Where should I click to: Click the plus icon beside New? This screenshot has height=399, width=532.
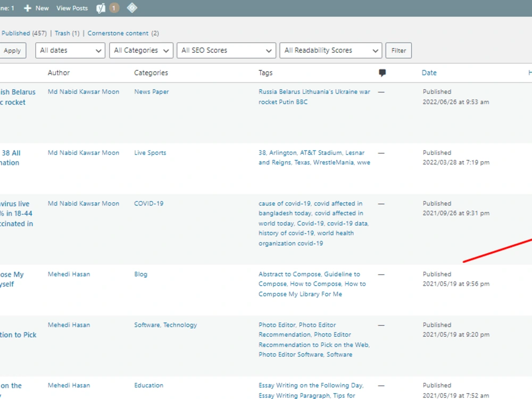[x=28, y=8]
